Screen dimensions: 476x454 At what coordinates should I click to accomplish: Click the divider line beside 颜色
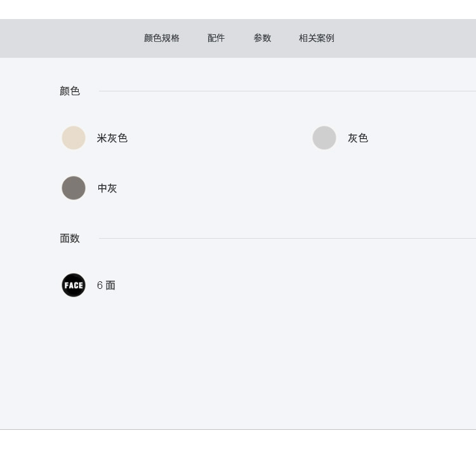click(x=286, y=91)
